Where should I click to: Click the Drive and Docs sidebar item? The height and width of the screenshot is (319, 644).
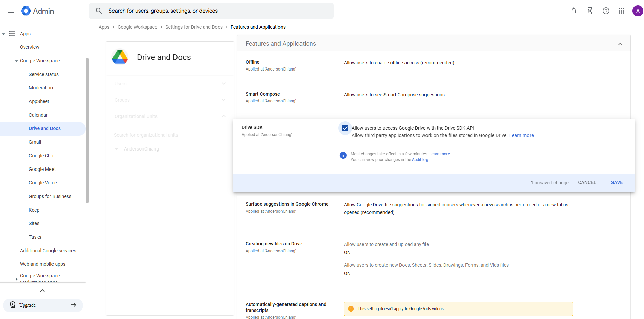[x=43, y=129]
